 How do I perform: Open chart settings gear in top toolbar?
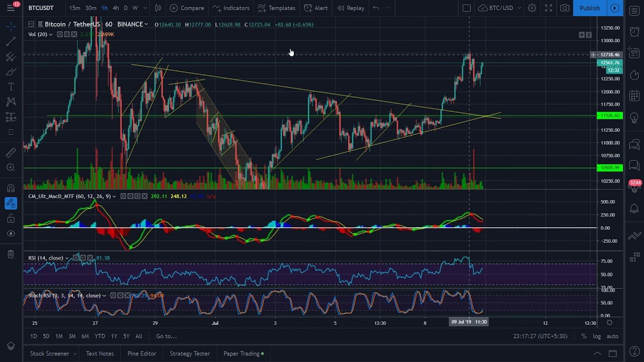532,8
